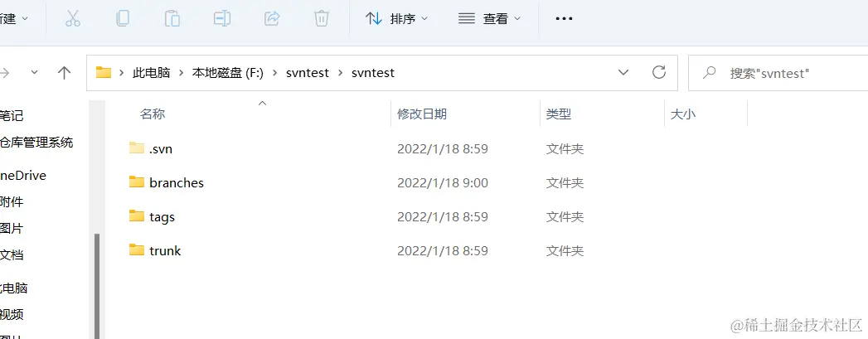Navigate to 此电脑 in breadcrumb
The image size is (868, 339).
[151, 73]
